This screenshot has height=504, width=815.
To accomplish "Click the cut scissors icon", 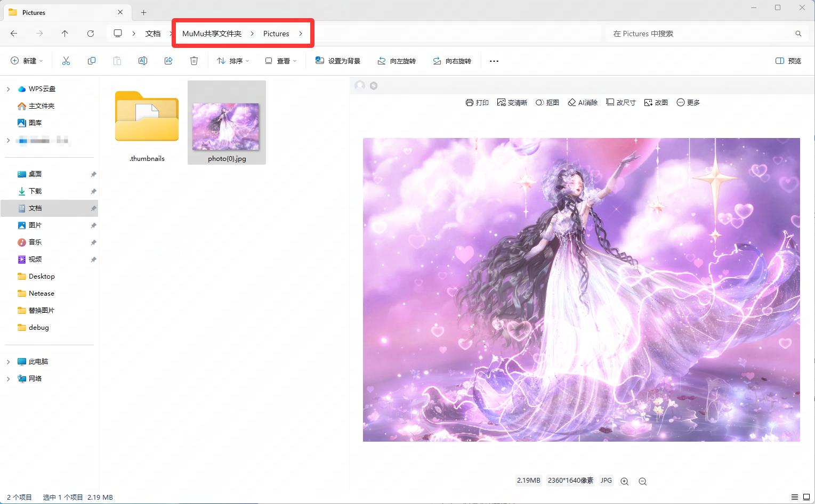I will tap(66, 61).
